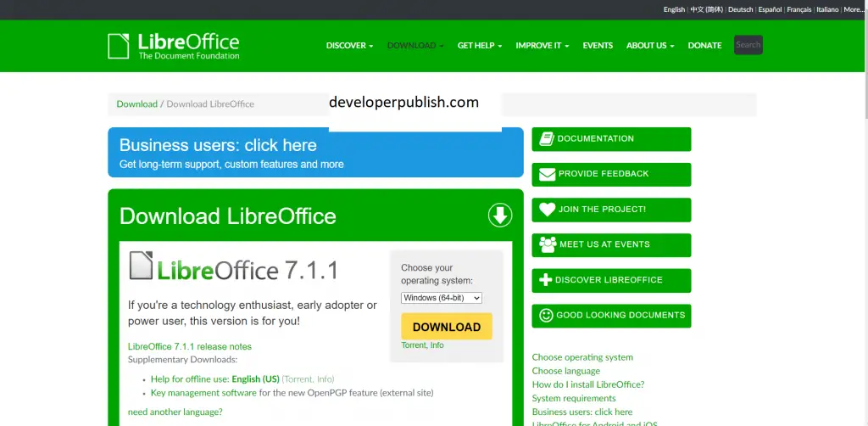Click need another language? link
The height and width of the screenshot is (426, 868).
pyautogui.click(x=175, y=412)
